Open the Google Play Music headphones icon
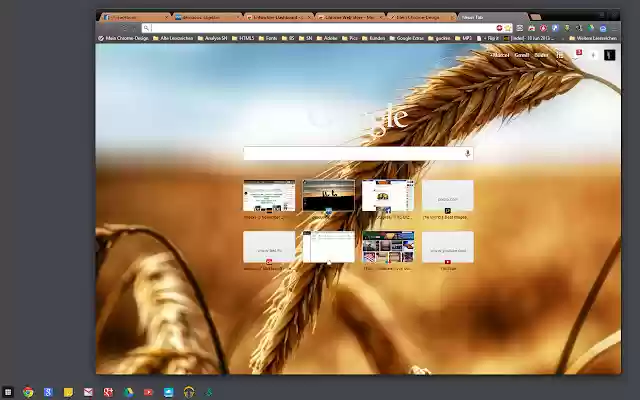640x400 pixels. (x=189, y=392)
